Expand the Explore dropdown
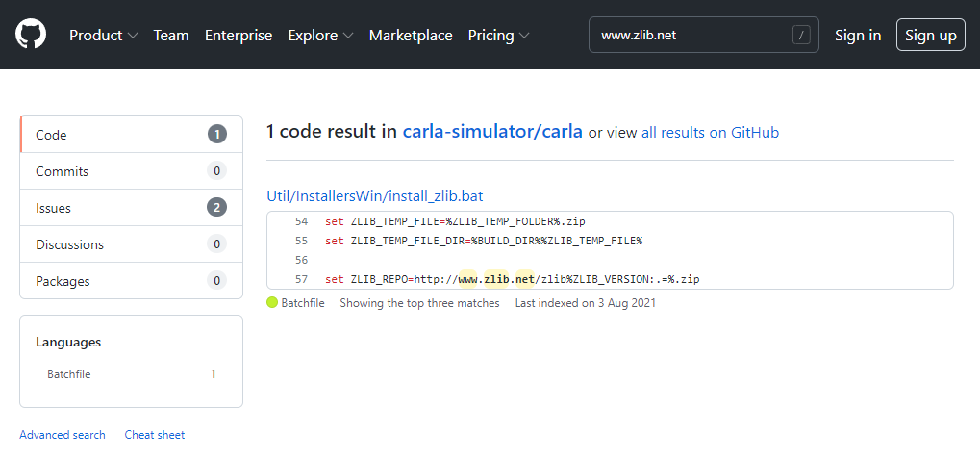 pyautogui.click(x=320, y=35)
